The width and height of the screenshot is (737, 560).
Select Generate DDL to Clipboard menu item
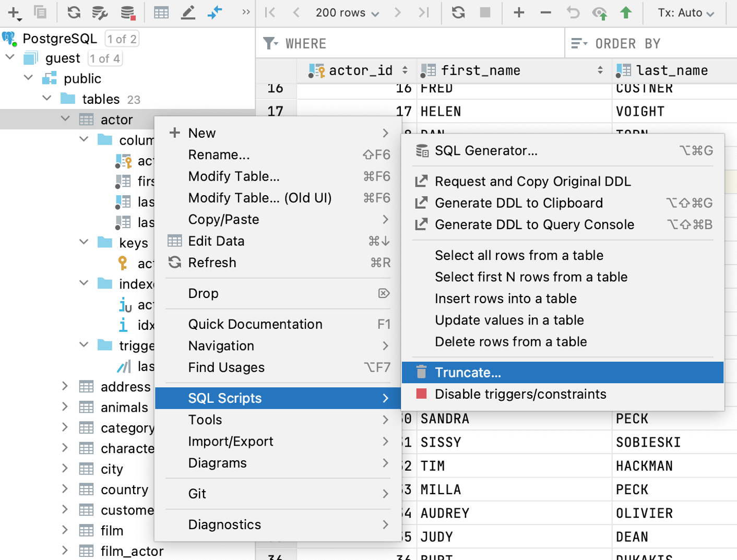[519, 203]
